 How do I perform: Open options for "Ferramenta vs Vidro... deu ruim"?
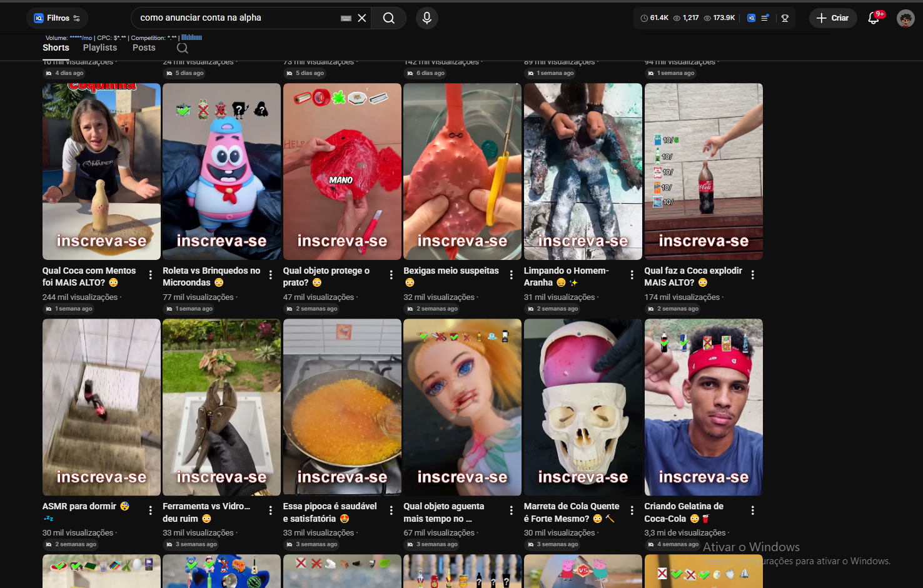271,511
